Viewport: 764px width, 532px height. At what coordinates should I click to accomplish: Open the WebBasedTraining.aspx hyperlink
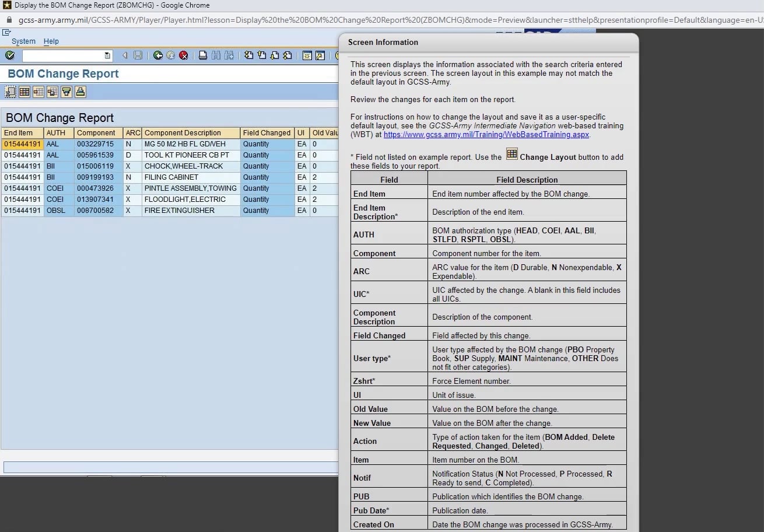[x=486, y=134]
